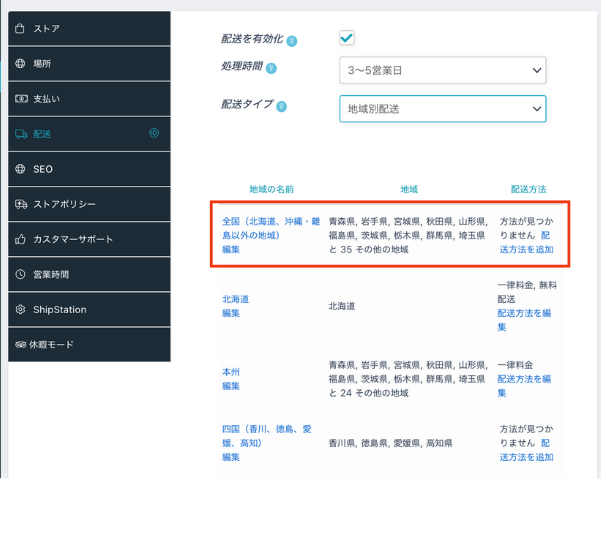Click help icon next to 処理時間
This screenshot has width=606, height=536.
pos(271,68)
